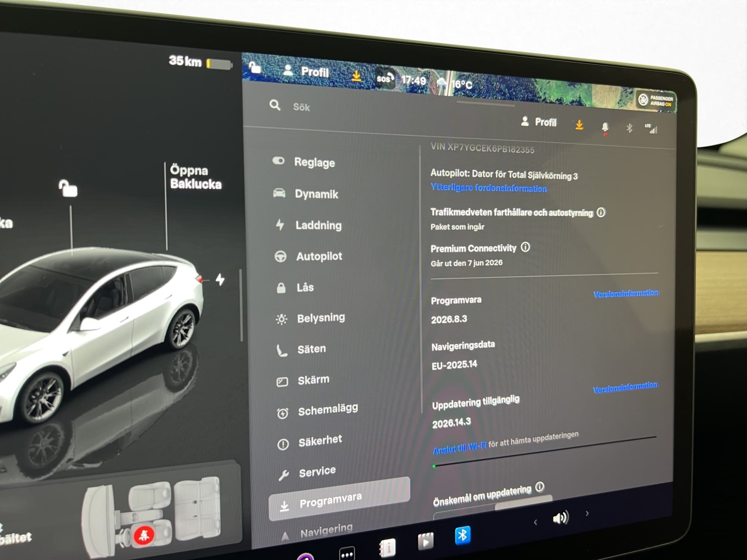The height and width of the screenshot is (560, 747).
Task: Tap the 'Paket som ingår' text
Action: click(x=457, y=227)
